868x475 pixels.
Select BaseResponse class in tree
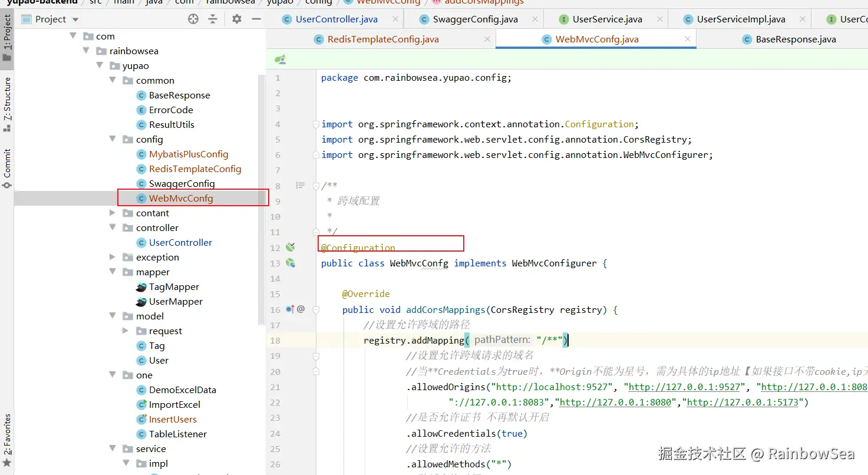[179, 95]
